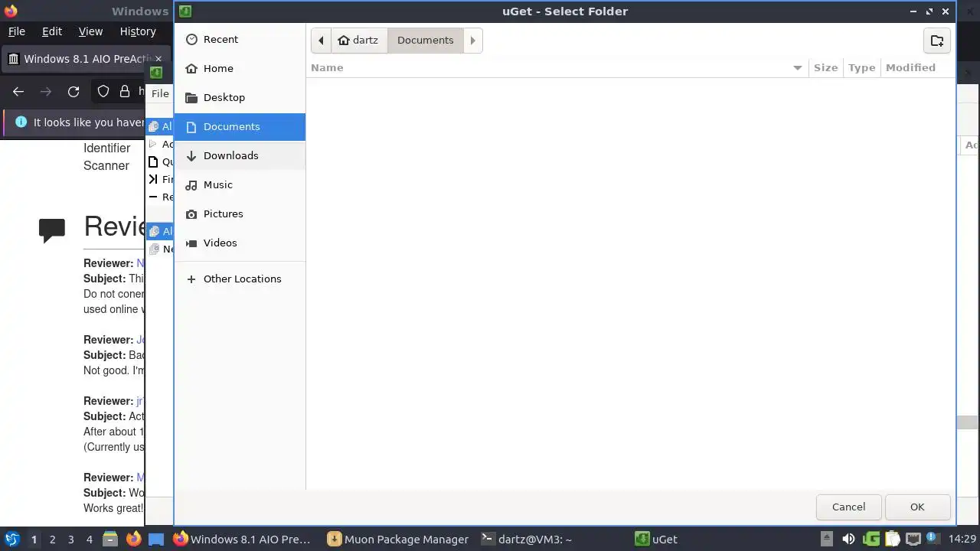Go to the dartz home path button
The image size is (980, 551).
[358, 40]
